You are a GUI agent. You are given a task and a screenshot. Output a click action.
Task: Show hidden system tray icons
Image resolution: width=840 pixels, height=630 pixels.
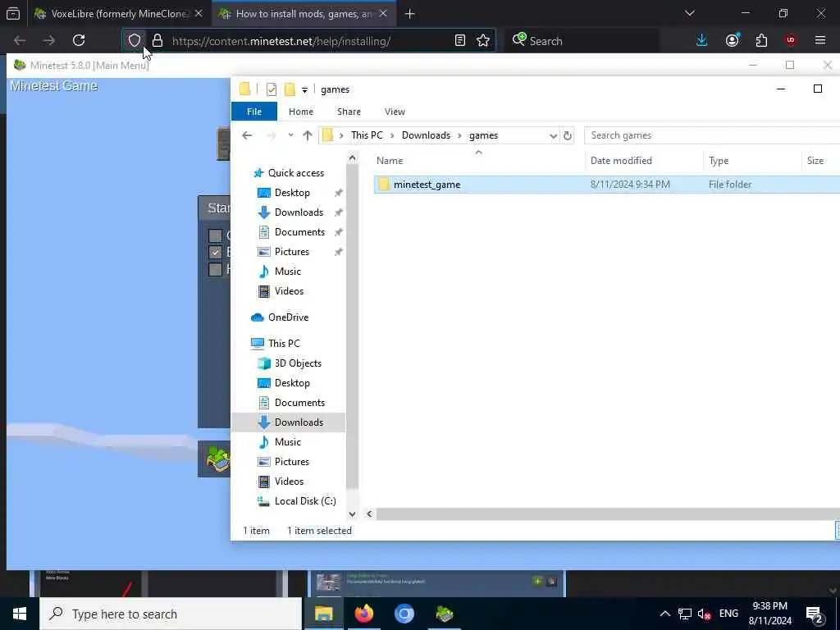pyautogui.click(x=664, y=614)
